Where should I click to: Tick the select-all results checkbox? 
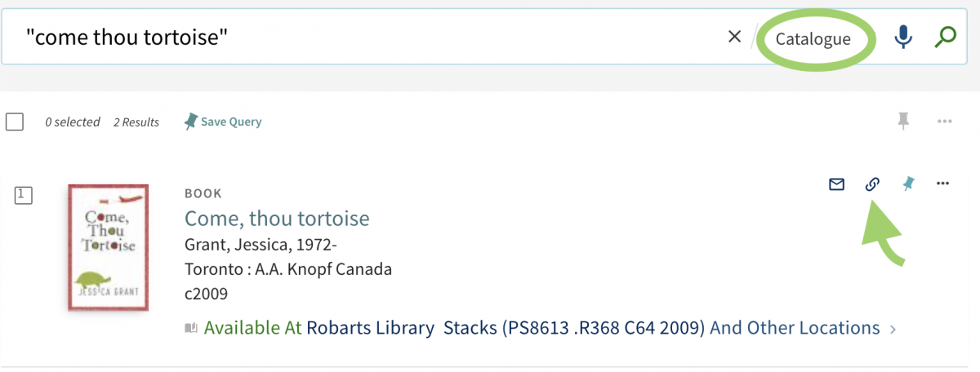pos(15,122)
